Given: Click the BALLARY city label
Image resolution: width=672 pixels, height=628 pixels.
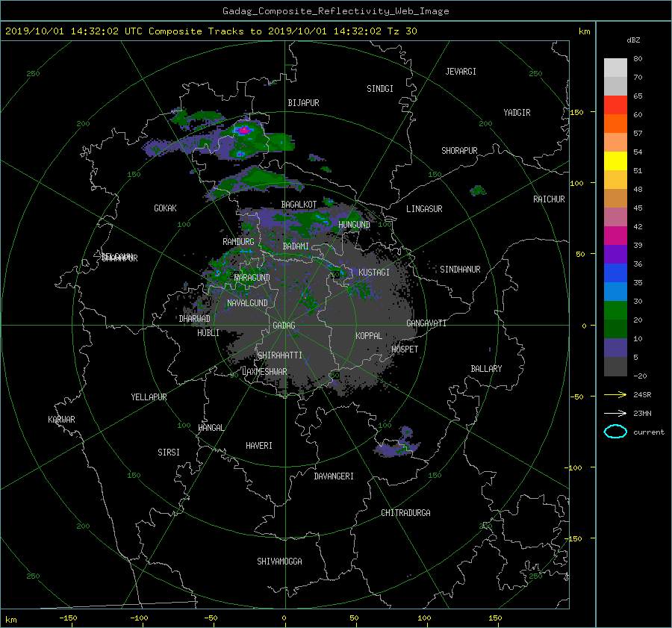Looking at the screenshot, I should tap(486, 369).
